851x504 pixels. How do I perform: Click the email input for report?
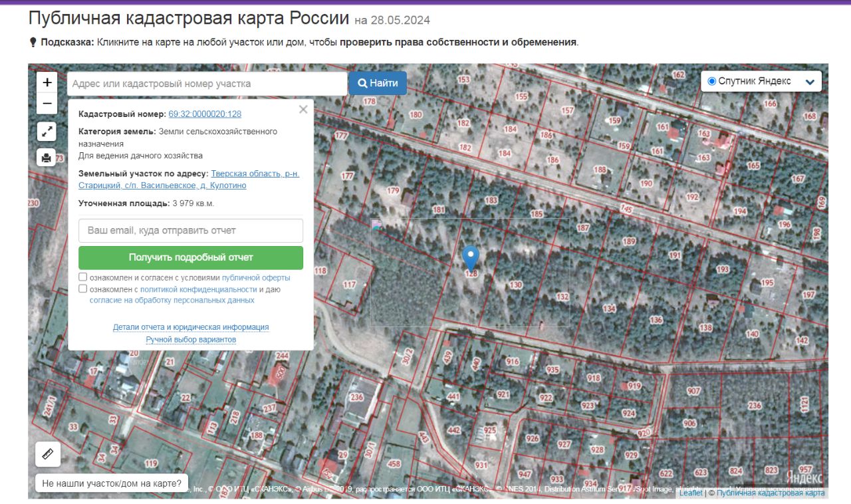tap(191, 231)
